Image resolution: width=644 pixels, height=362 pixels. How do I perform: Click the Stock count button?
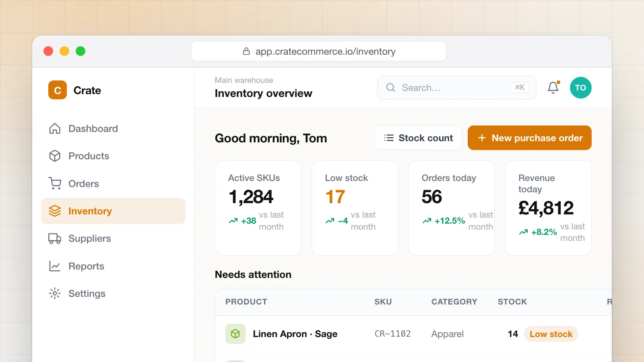pos(418,138)
